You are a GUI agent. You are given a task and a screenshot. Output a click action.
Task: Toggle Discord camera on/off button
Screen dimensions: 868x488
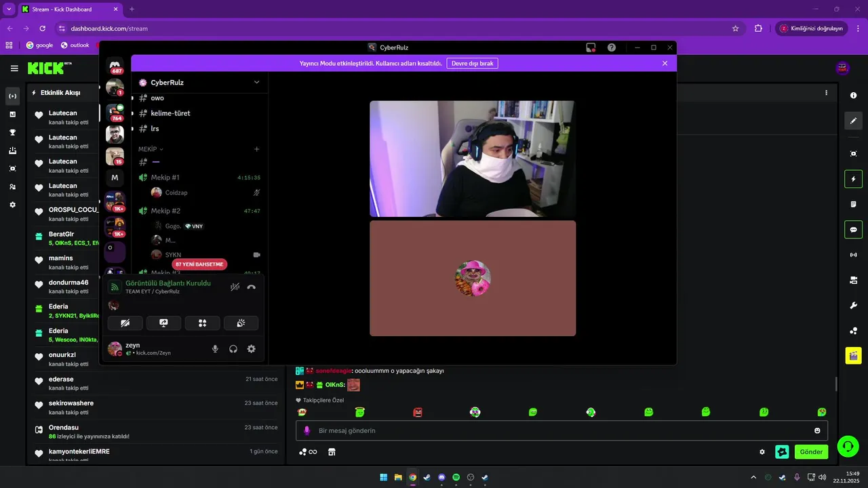pyautogui.click(x=125, y=323)
